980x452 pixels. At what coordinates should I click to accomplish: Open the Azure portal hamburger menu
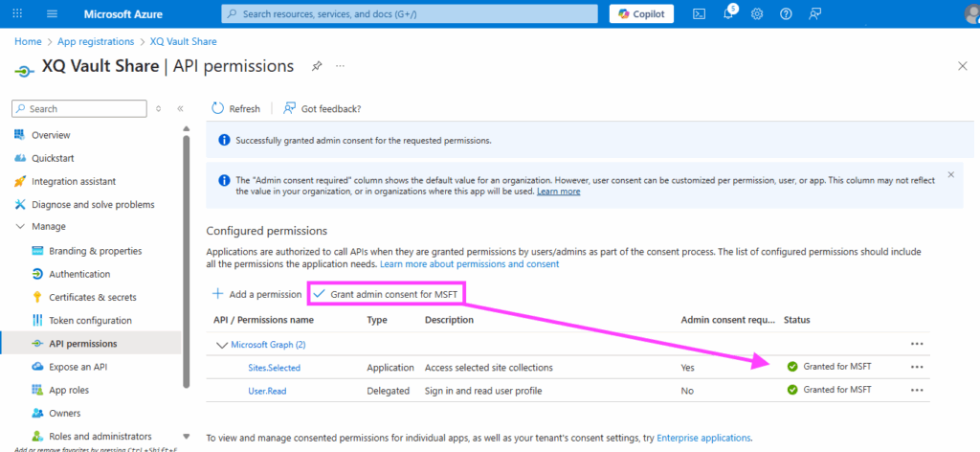point(52,13)
